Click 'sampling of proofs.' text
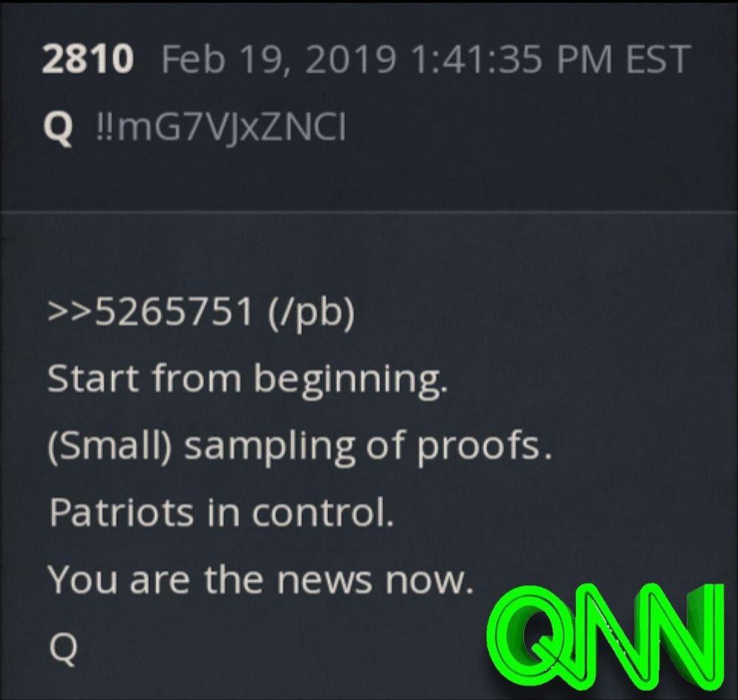The image size is (738, 700). point(367,447)
